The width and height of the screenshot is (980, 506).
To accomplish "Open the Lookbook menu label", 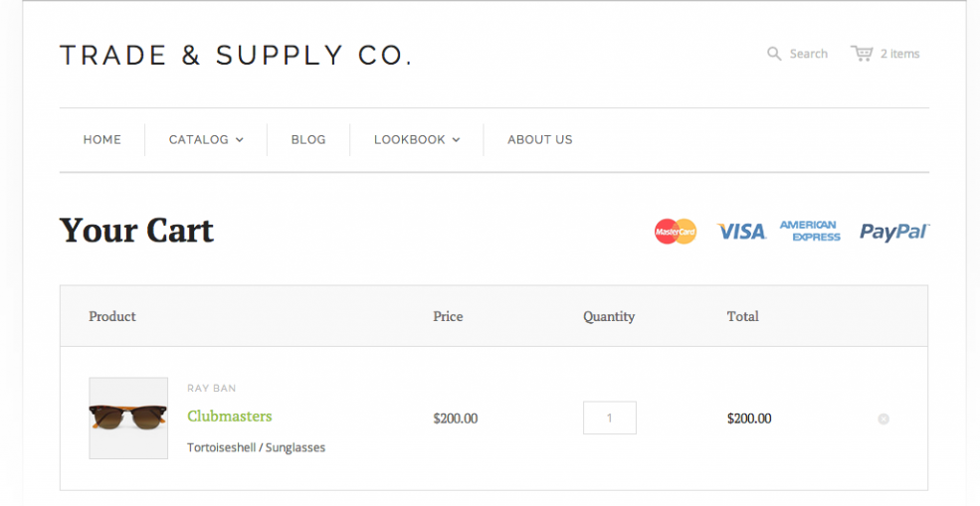I will point(410,140).
